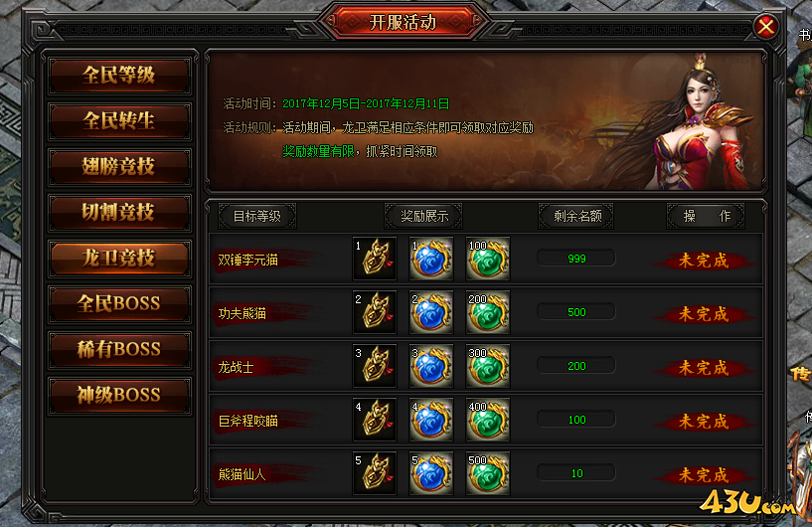The width and height of the screenshot is (812, 527).
Task: Click the green orb labeled 300
Action: [x=488, y=366]
